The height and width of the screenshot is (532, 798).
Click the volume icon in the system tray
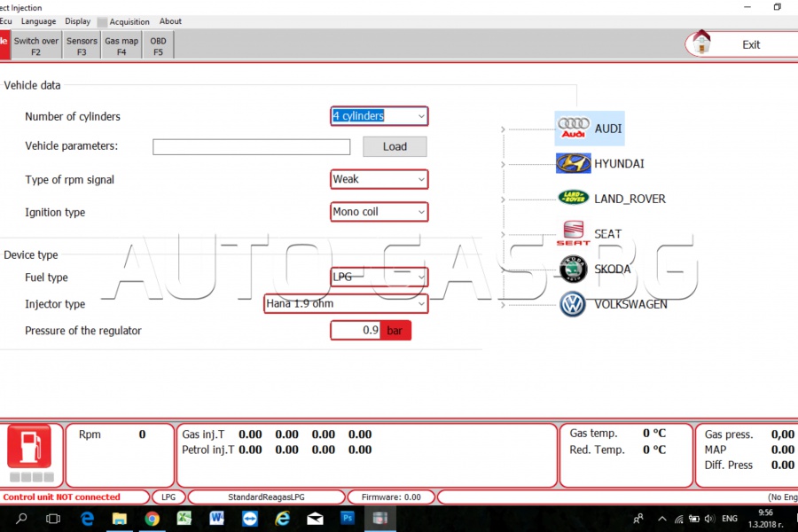[710, 519]
